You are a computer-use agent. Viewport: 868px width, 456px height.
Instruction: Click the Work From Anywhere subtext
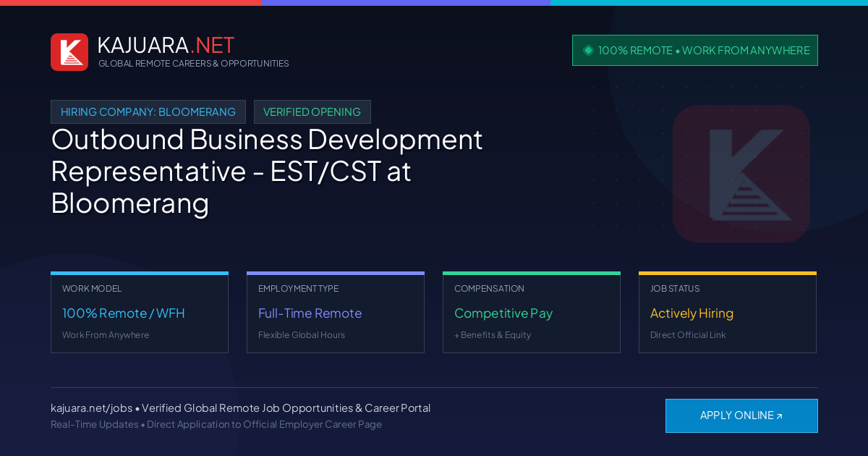point(106,335)
